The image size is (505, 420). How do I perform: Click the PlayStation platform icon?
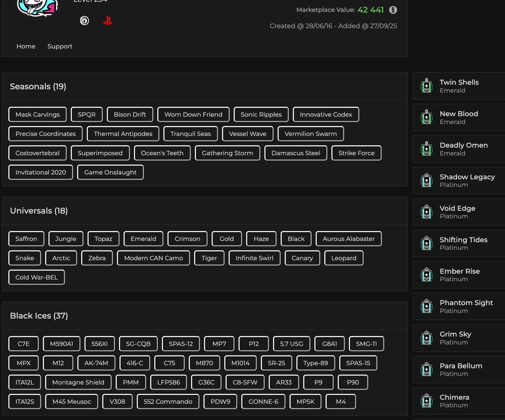(108, 21)
